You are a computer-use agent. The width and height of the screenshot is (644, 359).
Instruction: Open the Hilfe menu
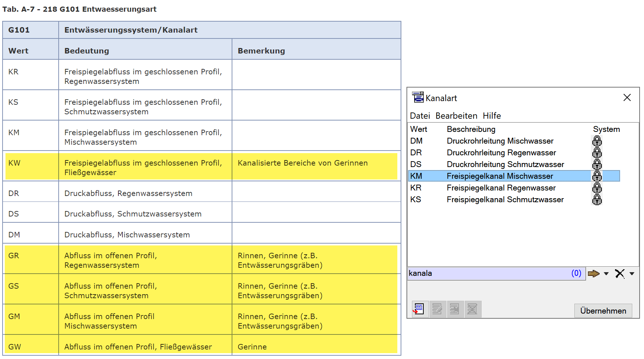492,116
